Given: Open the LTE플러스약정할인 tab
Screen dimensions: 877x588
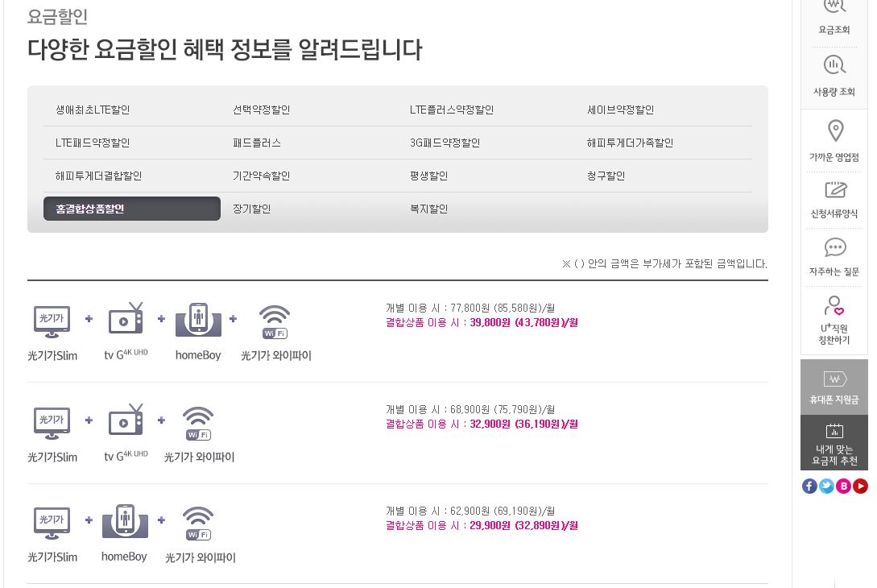Looking at the screenshot, I should point(451,110).
